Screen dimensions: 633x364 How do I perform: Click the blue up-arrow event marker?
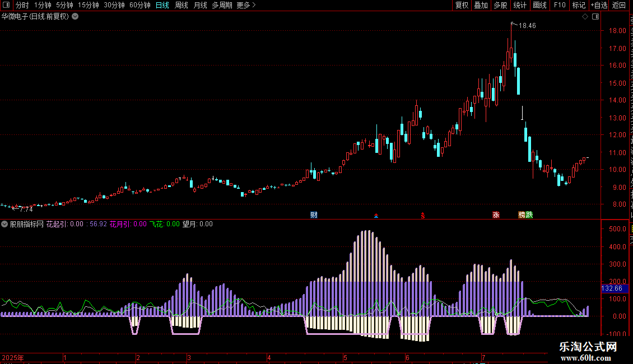(x=376, y=216)
